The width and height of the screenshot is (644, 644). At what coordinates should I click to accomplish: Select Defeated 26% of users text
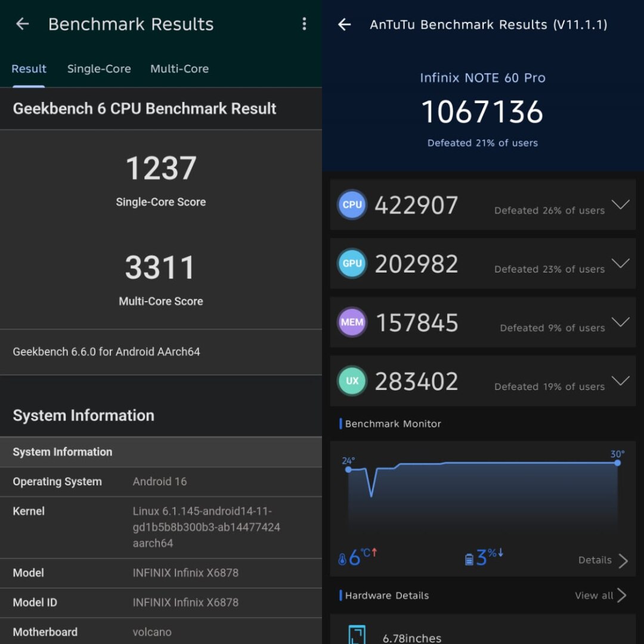(550, 210)
